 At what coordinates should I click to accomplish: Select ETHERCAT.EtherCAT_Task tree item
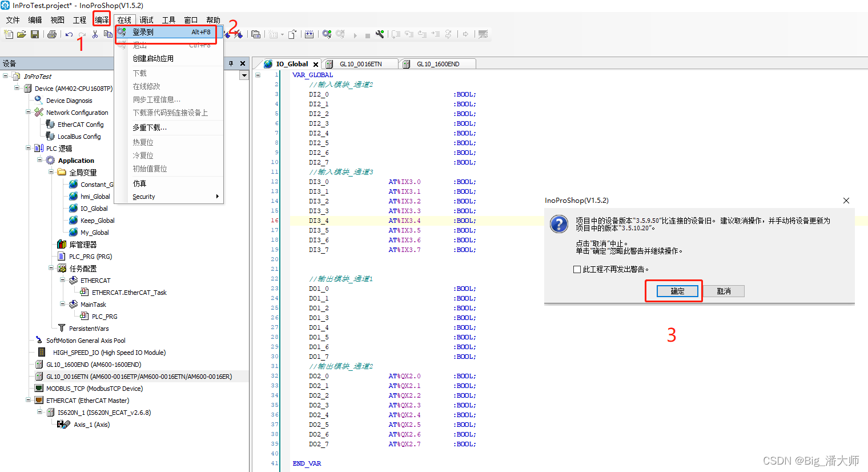pyautogui.click(x=129, y=292)
